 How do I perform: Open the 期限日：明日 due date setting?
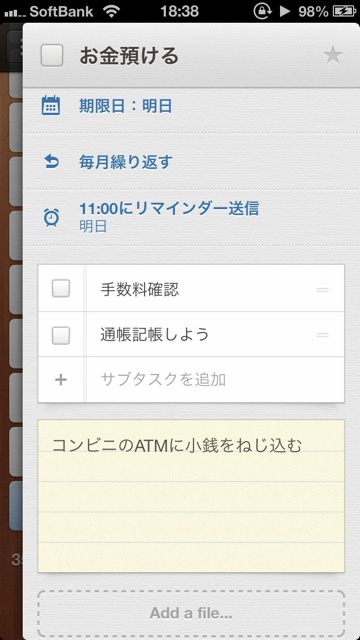point(191,106)
